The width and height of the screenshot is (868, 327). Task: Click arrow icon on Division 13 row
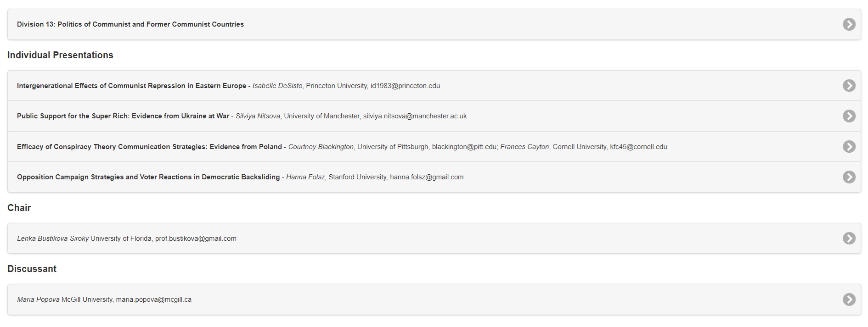pyautogui.click(x=849, y=24)
